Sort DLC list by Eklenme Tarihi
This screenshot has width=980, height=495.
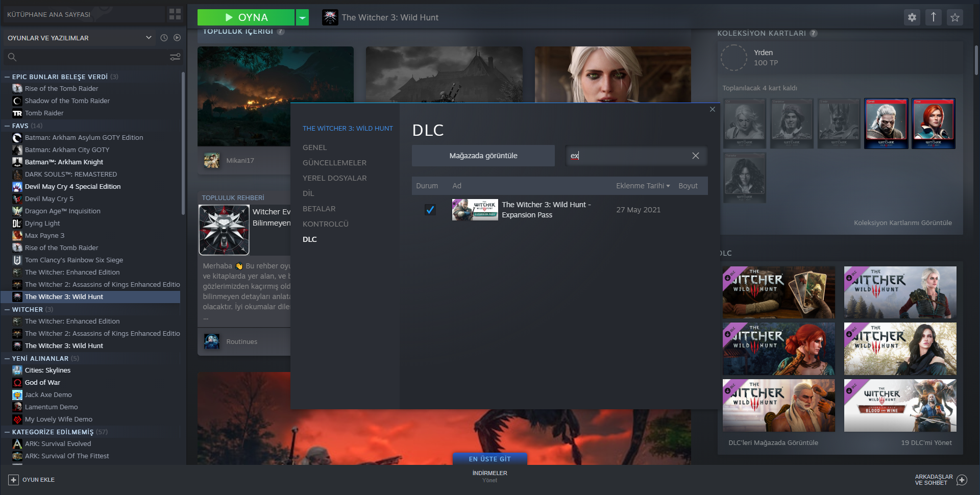tap(643, 186)
